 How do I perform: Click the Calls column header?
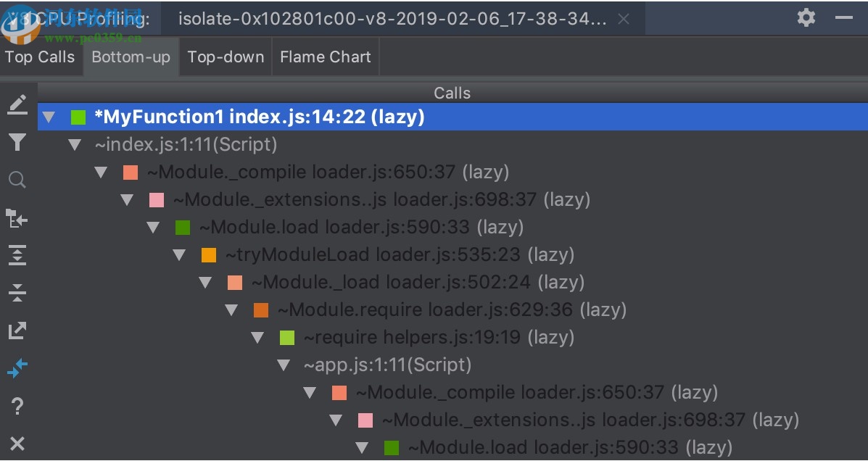[x=452, y=93]
